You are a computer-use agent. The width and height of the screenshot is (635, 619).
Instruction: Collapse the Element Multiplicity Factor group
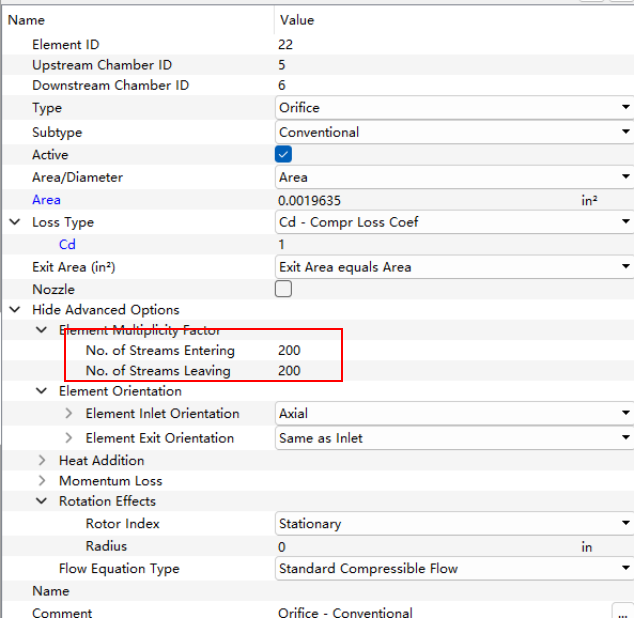click(x=41, y=330)
